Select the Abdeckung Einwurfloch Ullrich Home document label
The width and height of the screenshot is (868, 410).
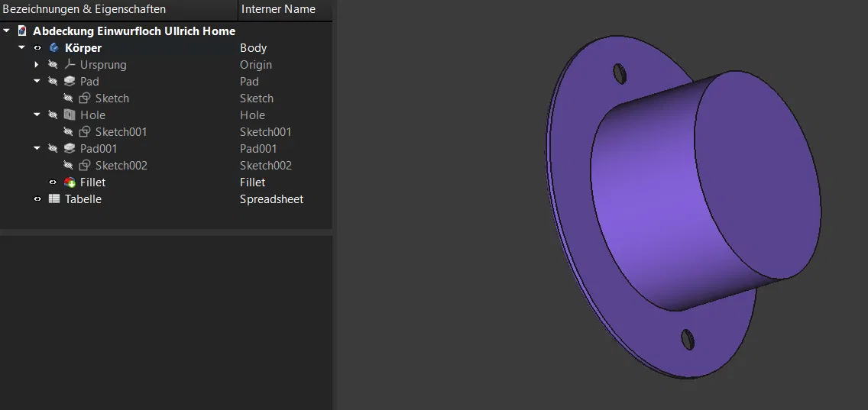(x=134, y=31)
